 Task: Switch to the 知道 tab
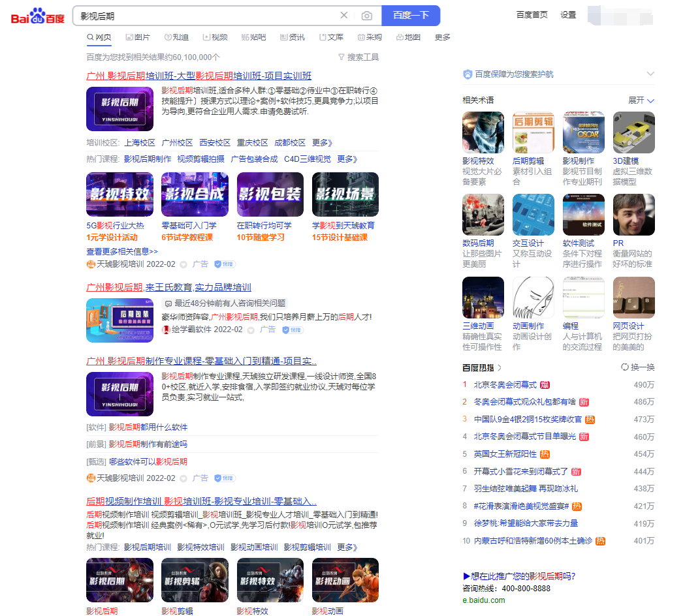[176, 37]
